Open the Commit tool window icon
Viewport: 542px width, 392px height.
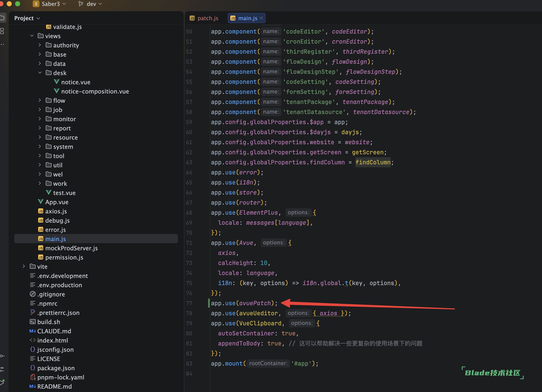coord(2,356)
